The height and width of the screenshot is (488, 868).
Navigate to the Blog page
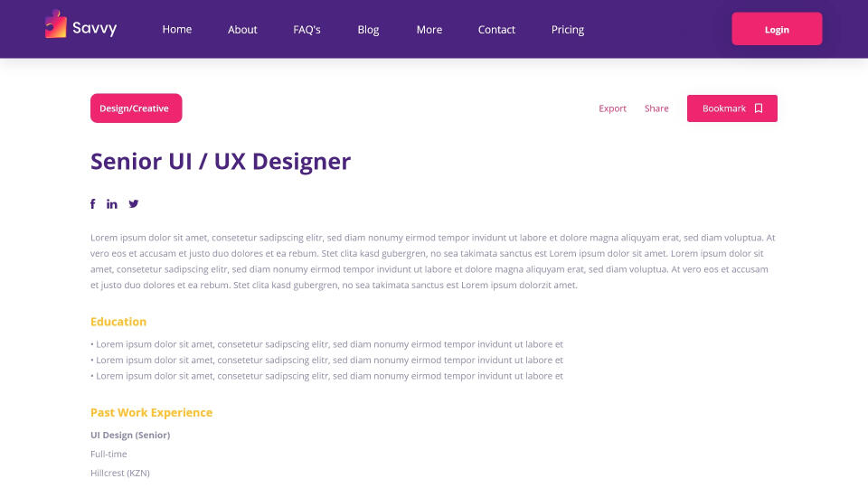368,29
